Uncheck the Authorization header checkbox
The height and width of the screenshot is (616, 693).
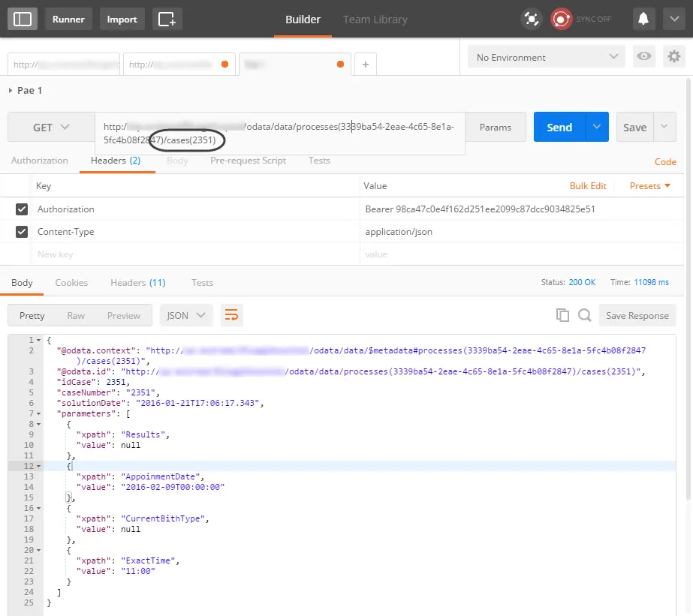pos(22,209)
